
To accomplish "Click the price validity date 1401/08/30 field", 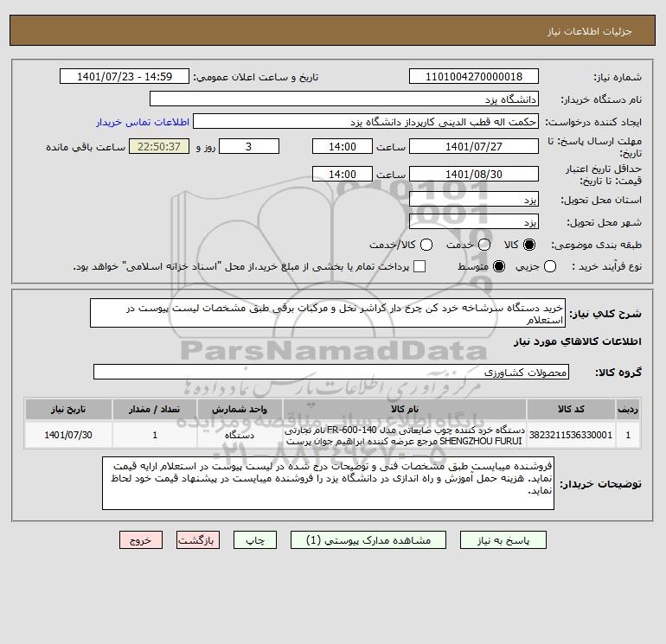I will [474, 174].
